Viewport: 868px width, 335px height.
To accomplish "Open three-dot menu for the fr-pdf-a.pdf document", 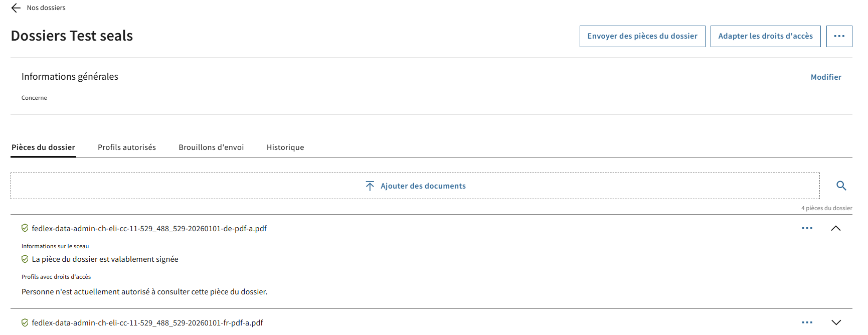I will point(807,322).
